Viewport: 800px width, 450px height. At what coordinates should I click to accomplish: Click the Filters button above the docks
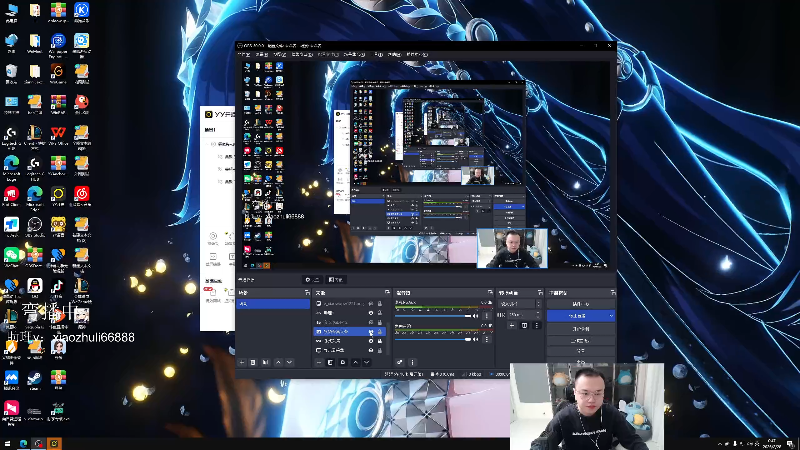coord(336,280)
